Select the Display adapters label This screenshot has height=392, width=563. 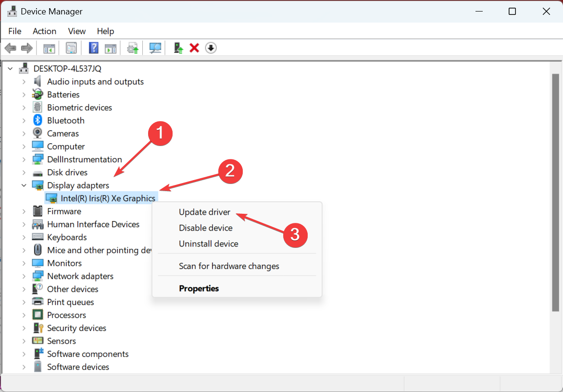(x=78, y=185)
